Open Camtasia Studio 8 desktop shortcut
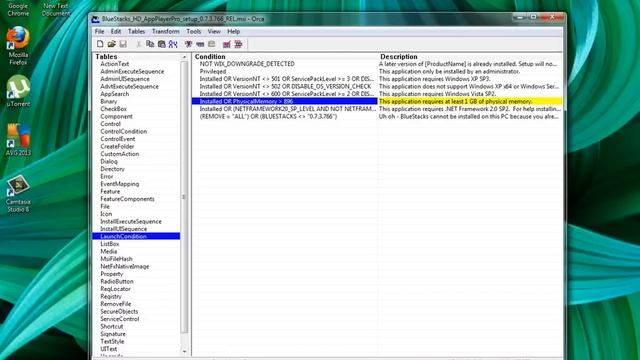Screen dimensions: 640x360 tap(18, 193)
